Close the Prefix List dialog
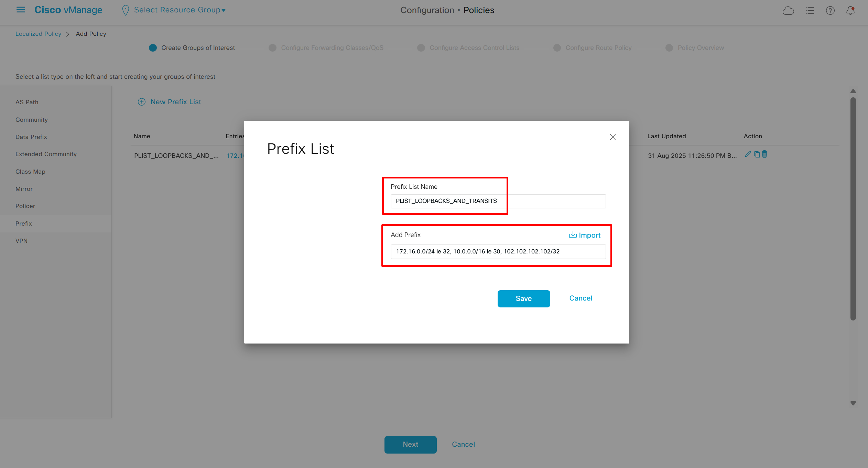868x468 pixels. (612, 137)
